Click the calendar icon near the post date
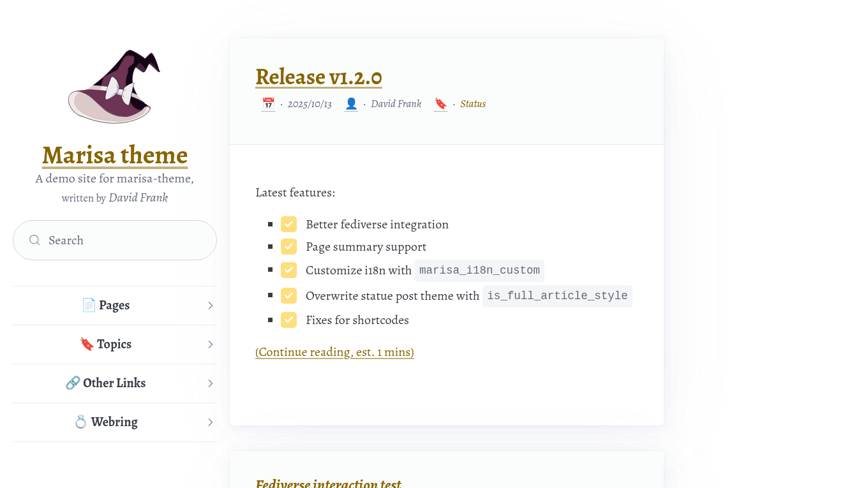Image resolution: width=868 pixels, height=488 pixels. coord(268,103)
